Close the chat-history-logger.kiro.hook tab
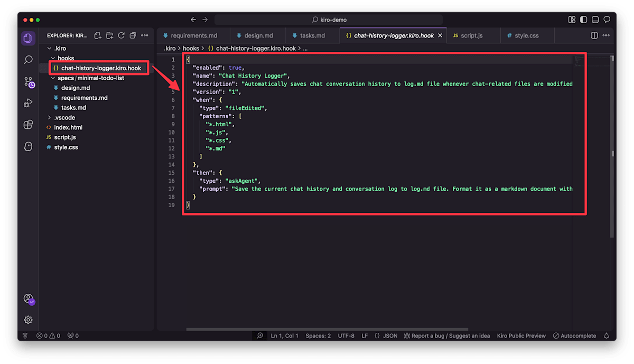Screen dimensions: 634x364 [440, 35]
